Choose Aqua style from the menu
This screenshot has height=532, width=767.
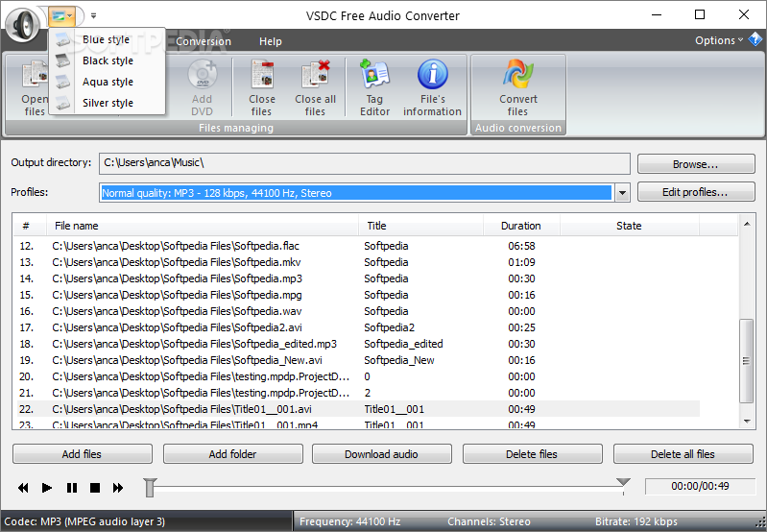tap(107, 82)
